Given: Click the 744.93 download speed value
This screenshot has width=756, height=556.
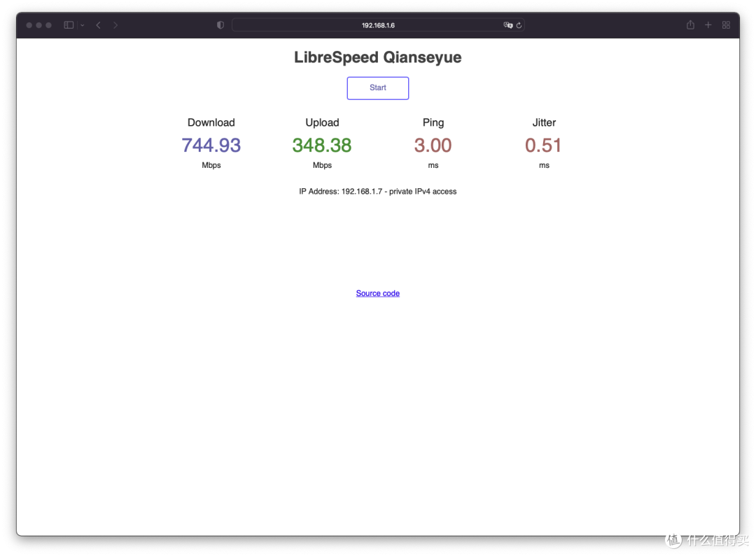Looking at the screenshot, I should click(x=211, y=145).
